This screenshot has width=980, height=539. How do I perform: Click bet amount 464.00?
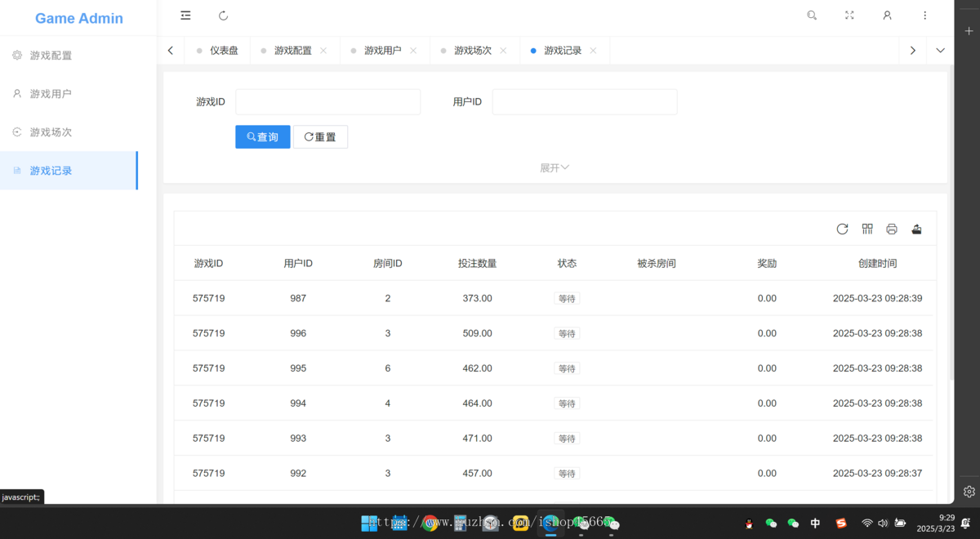pos(478,403)
